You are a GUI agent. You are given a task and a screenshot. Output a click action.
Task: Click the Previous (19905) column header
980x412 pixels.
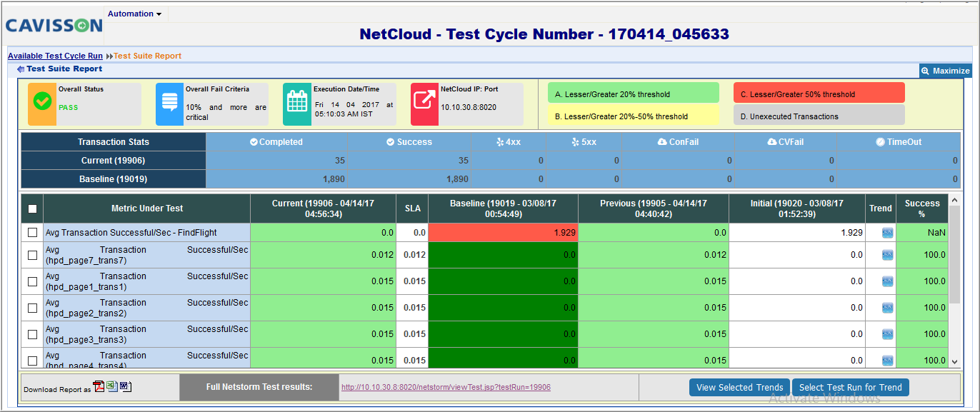[x=654, y=208]
